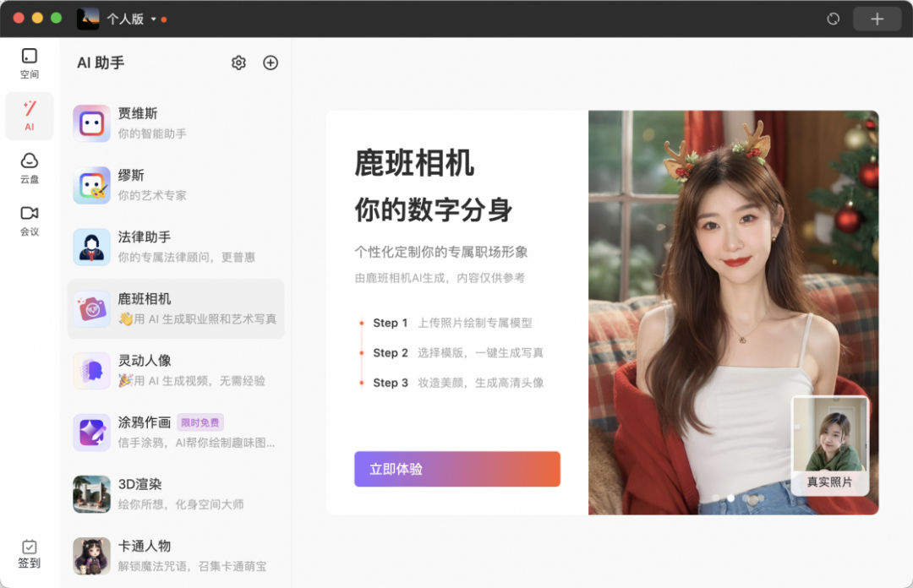Open the 3D渲染 rendering assistant
This screenshot has height=588, width=913.
(x=152, y=493)
